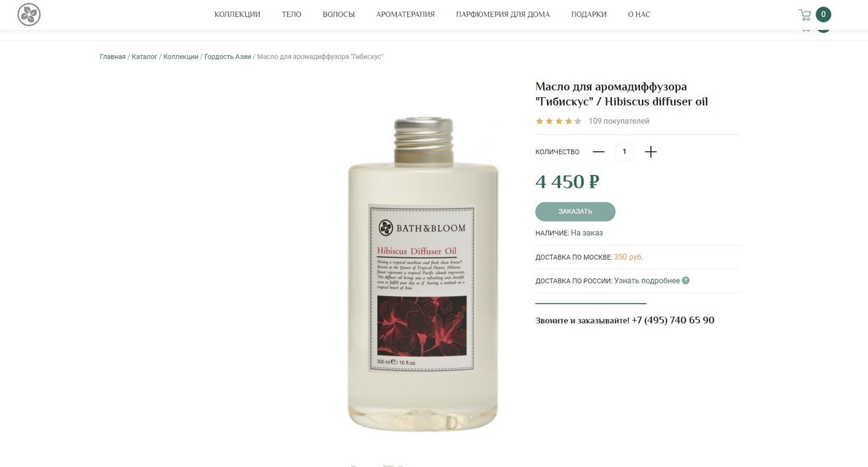Decrease quantity with the minus icon
This screenshot has height=467, width=868.
(599, 152)
